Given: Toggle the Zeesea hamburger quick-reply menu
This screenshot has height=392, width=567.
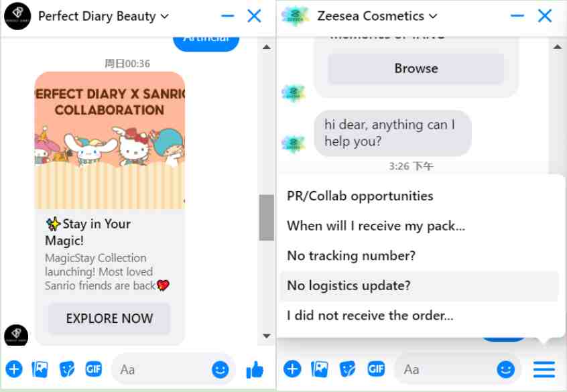Looking at the screenshot, I should point(544,369).
